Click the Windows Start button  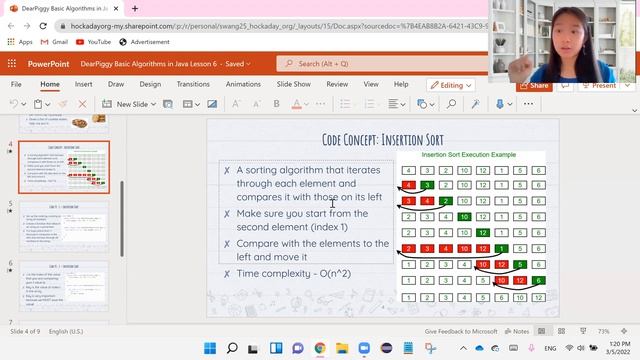click(x=210, y=348)
